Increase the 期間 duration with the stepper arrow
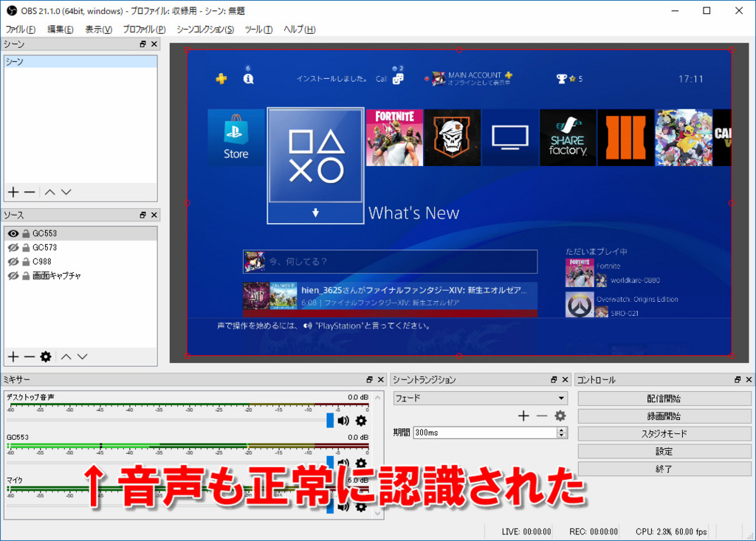Image resolution: width=756 pixels, height=541 pixels. (562, 430)
